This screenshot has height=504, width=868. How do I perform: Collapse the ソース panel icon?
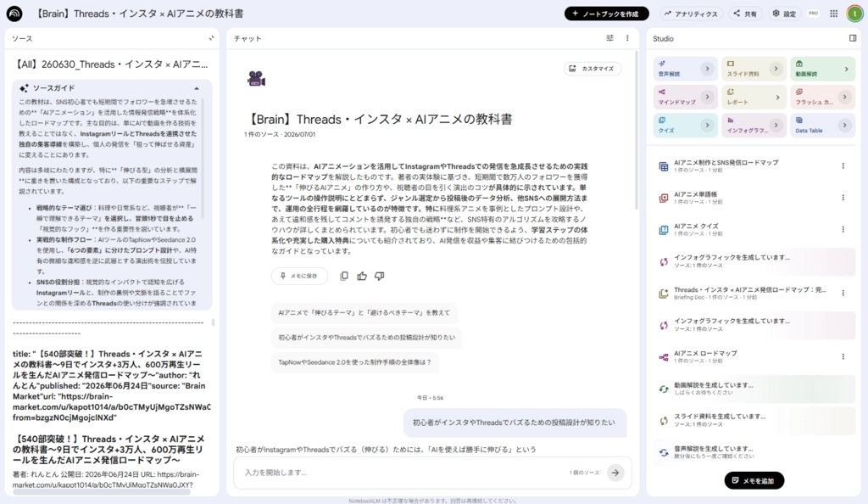(x=211, y=38)
